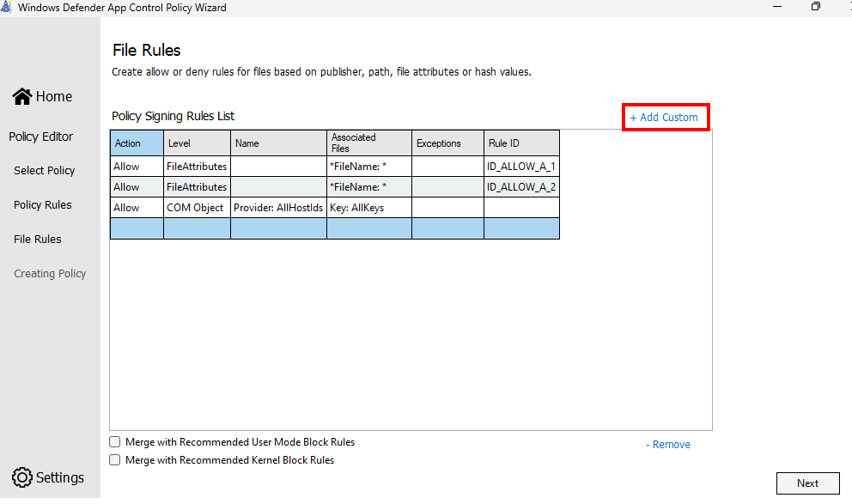Select the ID_ALLOW_A_1 rule row
The height and width of the screenshot is (504, 852).
[x=521, y=167]
